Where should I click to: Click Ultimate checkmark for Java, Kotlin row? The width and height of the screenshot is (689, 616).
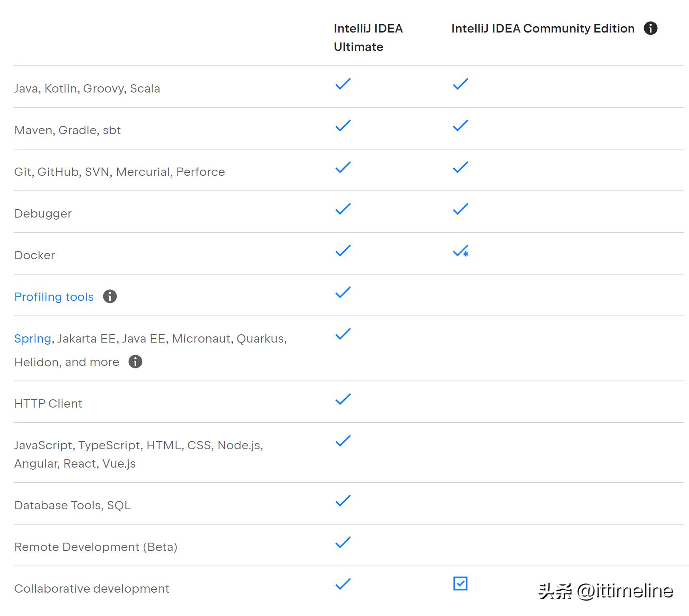(343, 84)
